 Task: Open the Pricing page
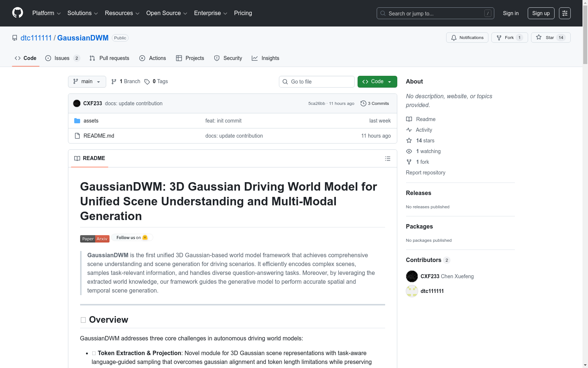(x=243, y=13)
